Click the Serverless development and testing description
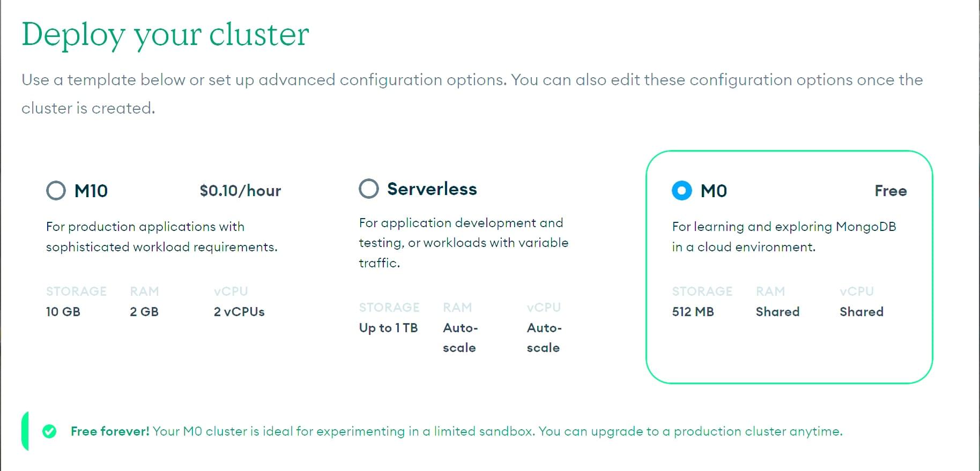980x471 pixels. pyautogui.click(x=463, y=243)
